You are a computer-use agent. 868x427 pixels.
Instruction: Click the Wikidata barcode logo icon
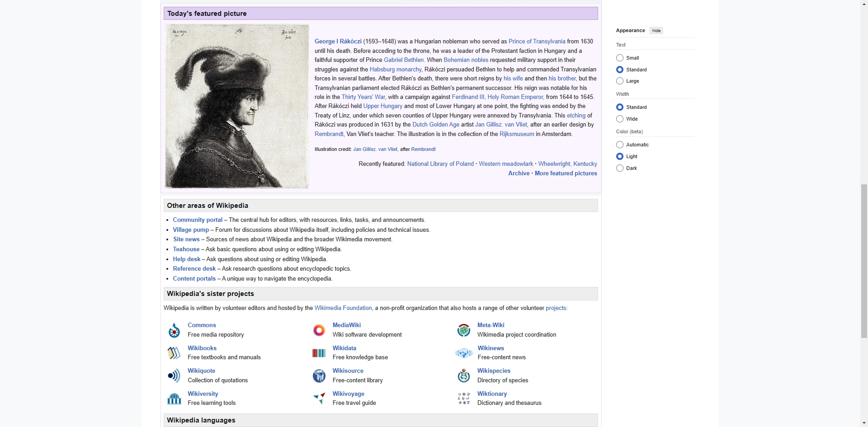tap(319, 353)
